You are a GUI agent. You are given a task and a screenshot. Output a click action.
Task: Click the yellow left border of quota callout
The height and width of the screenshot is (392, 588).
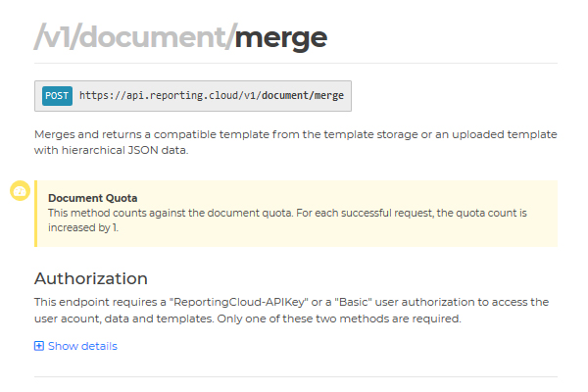[35, 214]
